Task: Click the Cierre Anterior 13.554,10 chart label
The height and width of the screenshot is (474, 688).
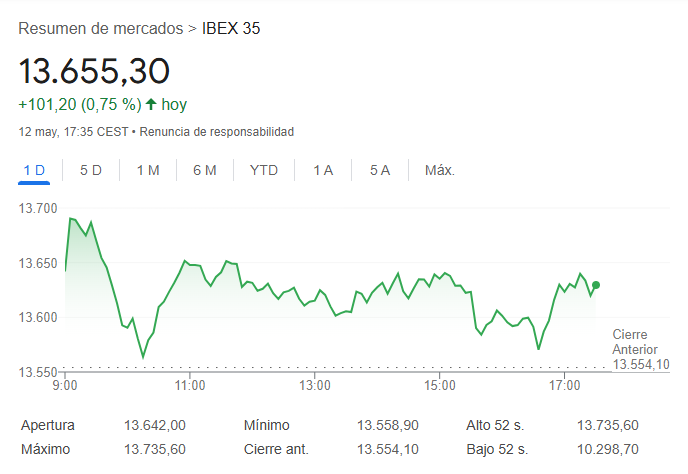Action: pyautogui.click(x=641, y=349)
